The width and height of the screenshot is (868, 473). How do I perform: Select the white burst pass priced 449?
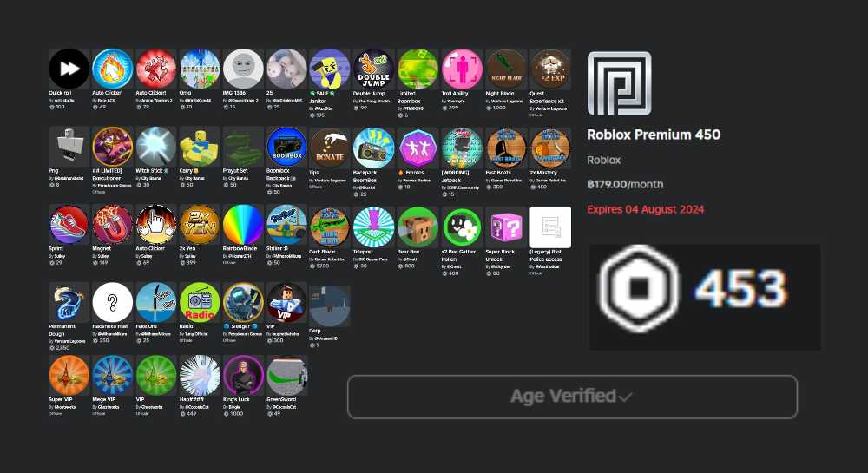point(200,376)
